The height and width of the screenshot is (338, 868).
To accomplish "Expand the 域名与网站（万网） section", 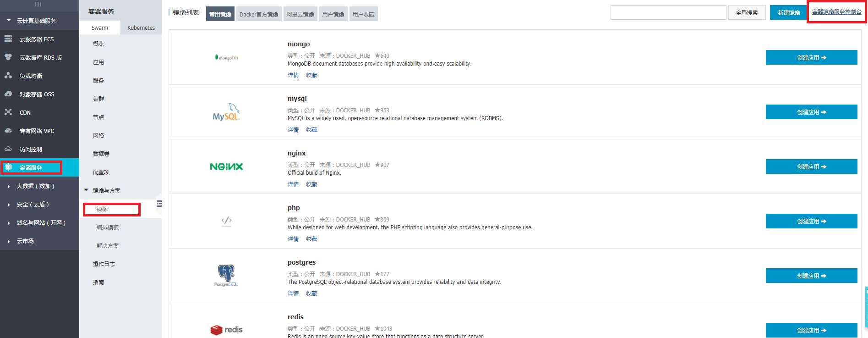I will pos(9,223).
